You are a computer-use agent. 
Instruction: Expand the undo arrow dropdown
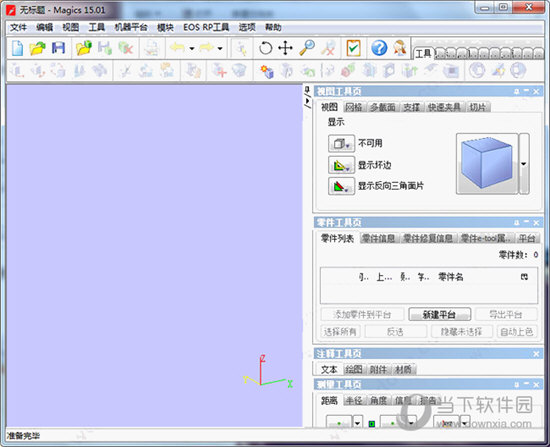192,48
